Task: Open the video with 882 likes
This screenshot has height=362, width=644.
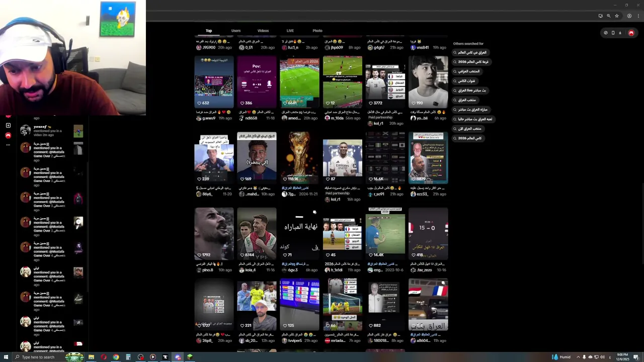Action: click(x=385, y=304)
